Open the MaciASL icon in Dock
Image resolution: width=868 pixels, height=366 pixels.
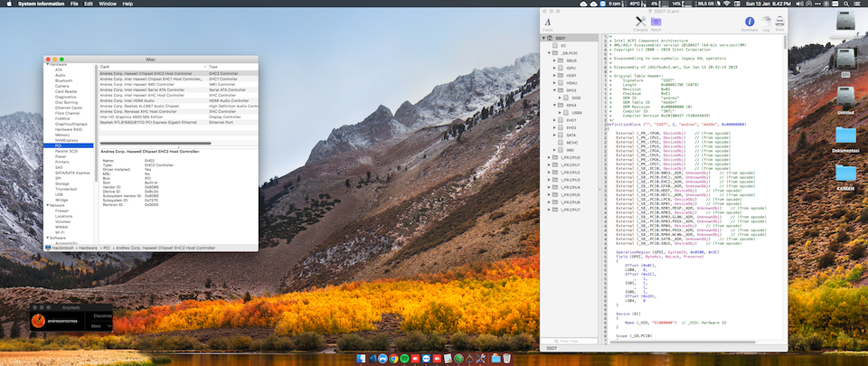480,358
